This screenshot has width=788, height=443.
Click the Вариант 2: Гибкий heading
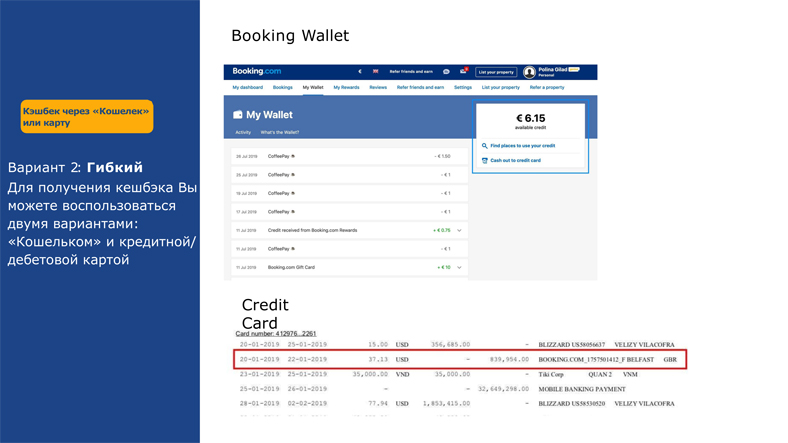point(75,167)
